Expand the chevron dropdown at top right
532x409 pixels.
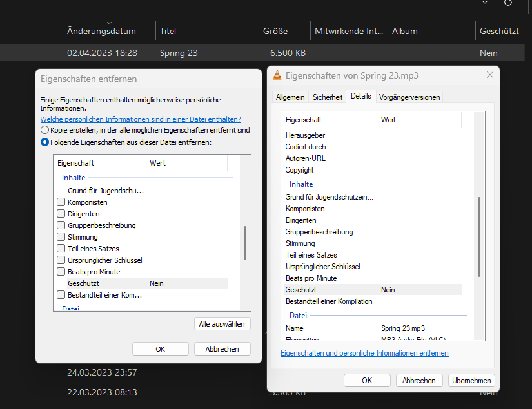(x=485, y=3)
